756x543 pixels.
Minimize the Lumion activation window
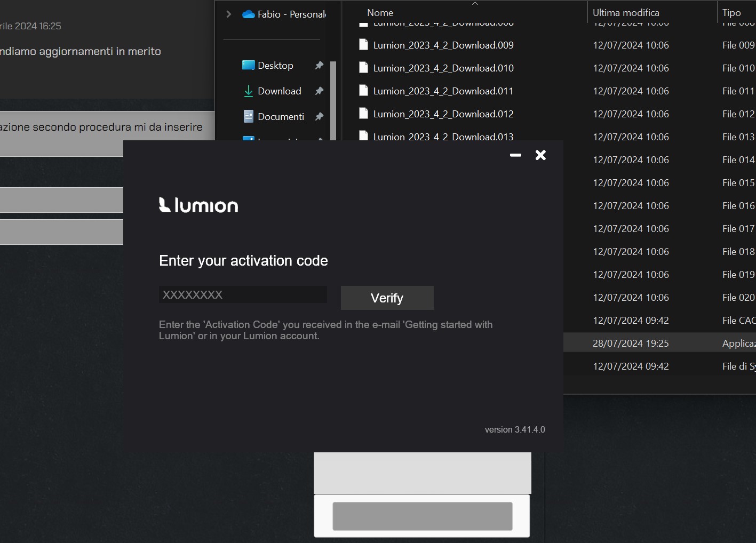click(515, 155)
